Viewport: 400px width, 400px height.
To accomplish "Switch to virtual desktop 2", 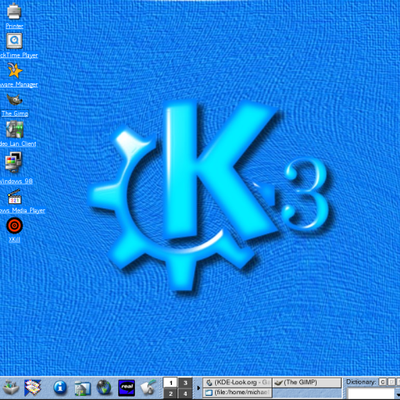I will coord(171,393).
